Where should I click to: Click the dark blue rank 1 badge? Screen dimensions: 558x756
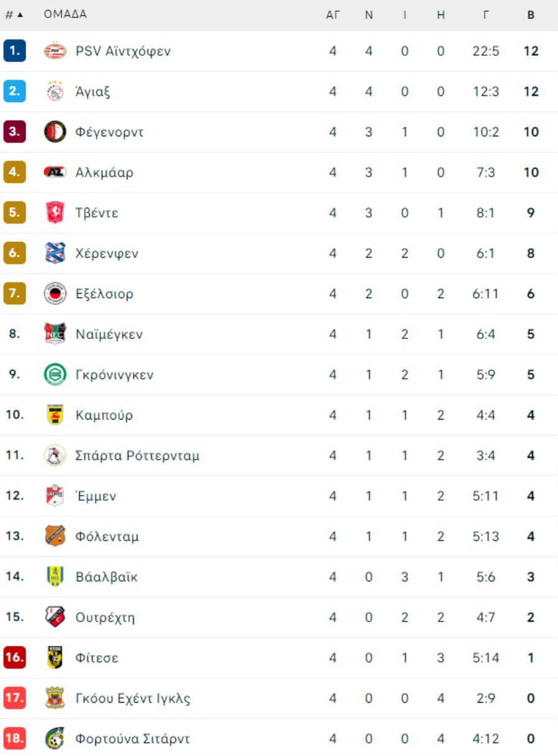[x=14, y=51]
